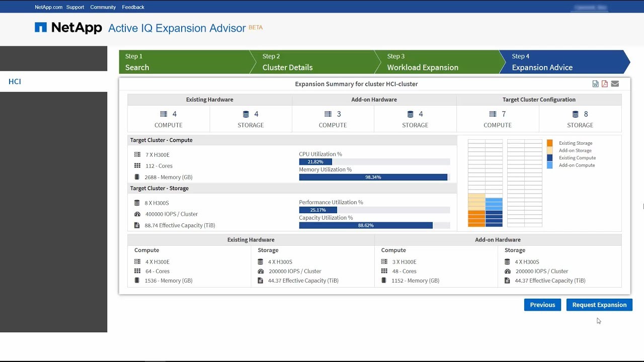The image size is (644, 362).
Task: Open the Support link in top bar
Action: (x=75, y=7)
